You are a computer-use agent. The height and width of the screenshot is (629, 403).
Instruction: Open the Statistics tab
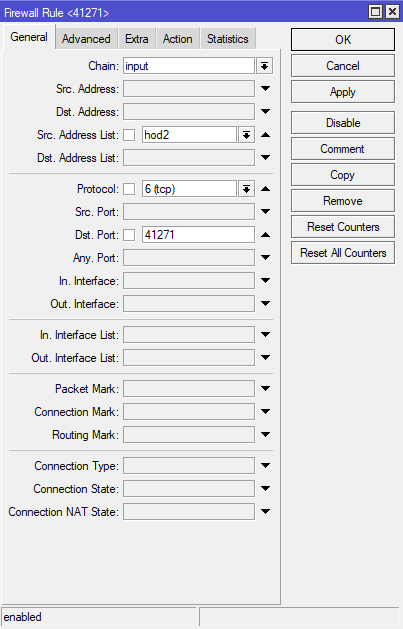click(228, 39)
